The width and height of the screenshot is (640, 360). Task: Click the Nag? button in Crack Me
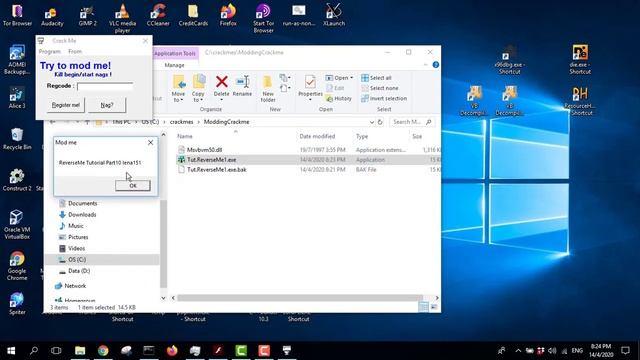coord(107,105)
